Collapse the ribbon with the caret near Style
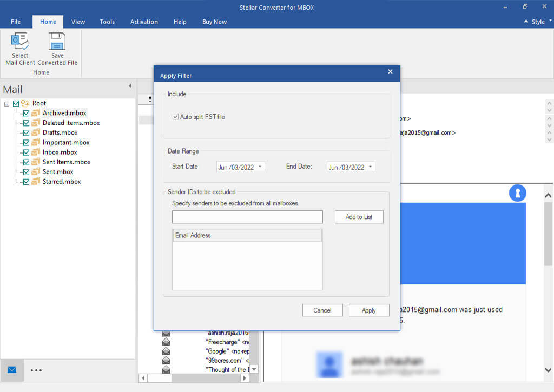This screenshot has width=554, height=392. (x=526, y=22)
